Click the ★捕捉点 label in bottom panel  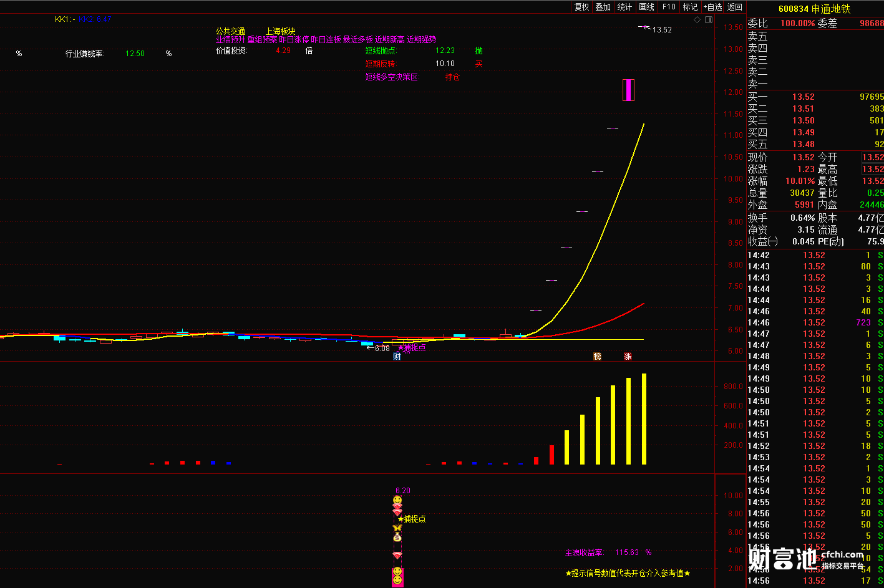[412, 519]
